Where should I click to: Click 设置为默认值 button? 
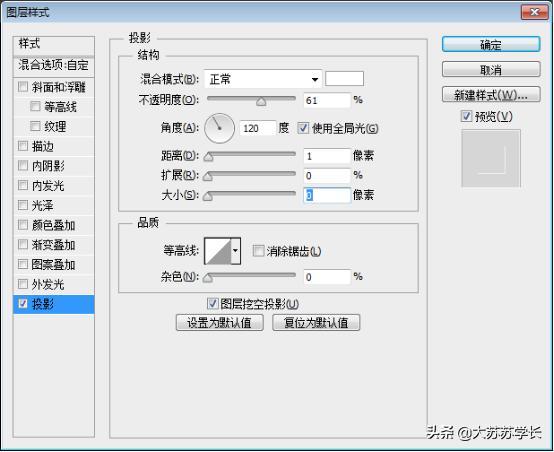pyautogui.click(x=219, y=322)
